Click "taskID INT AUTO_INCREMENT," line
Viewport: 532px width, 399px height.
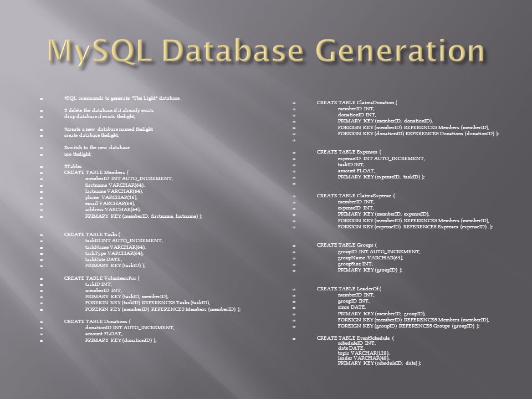(124, 241)
